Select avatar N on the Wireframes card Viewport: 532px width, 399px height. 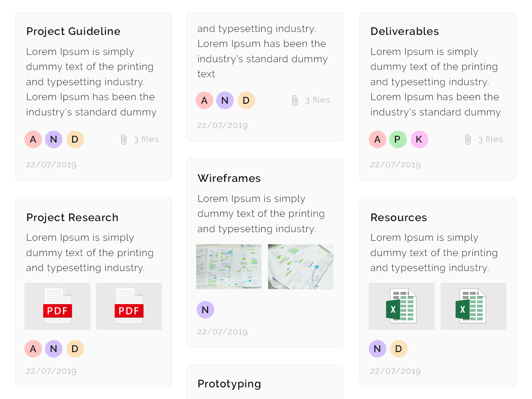point(205,310)
